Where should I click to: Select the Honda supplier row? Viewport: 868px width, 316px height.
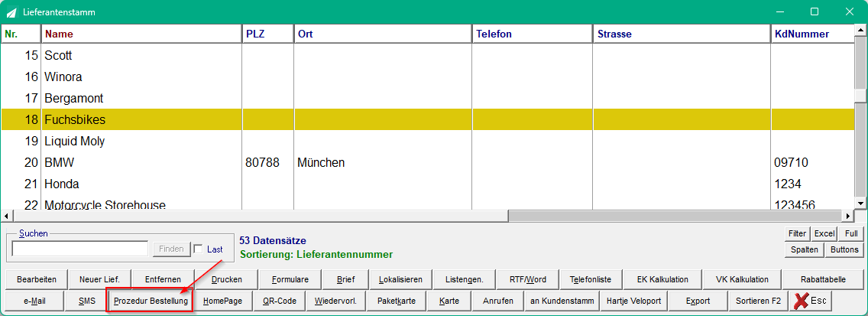click(427, 184)
